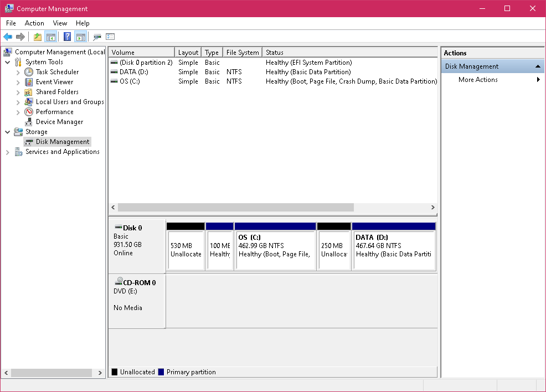
Task: Sort by the Status column header
Action: 349,52
